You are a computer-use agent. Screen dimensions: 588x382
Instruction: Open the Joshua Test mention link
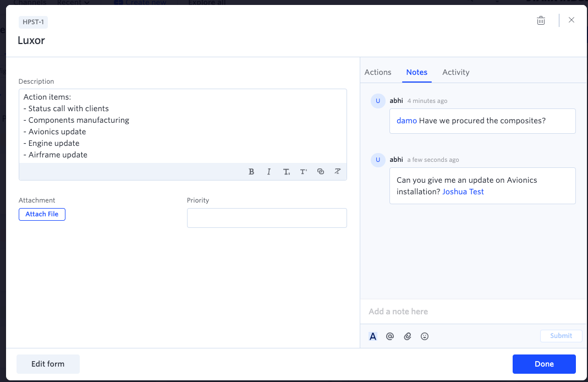[463, 192]
